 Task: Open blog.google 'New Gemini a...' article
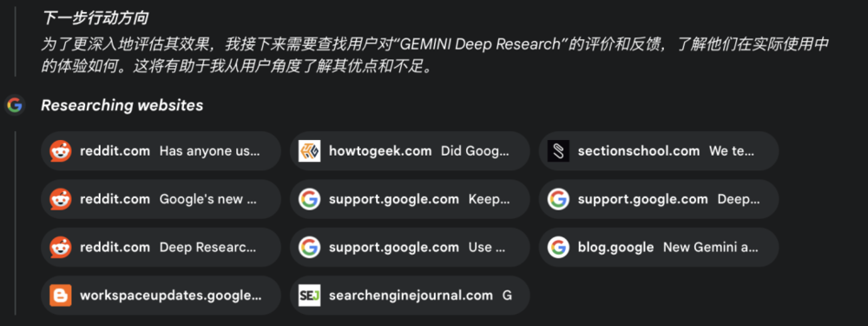(659, 247)
